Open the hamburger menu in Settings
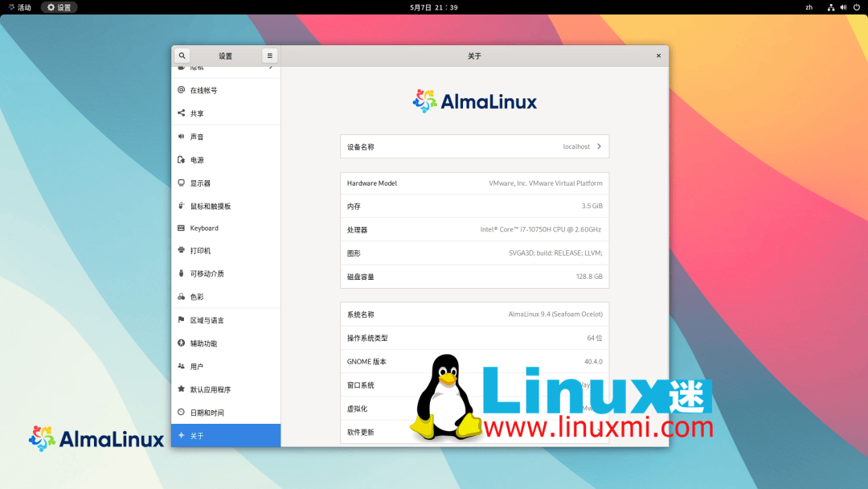868x489 pixels. tap(269, 55)
